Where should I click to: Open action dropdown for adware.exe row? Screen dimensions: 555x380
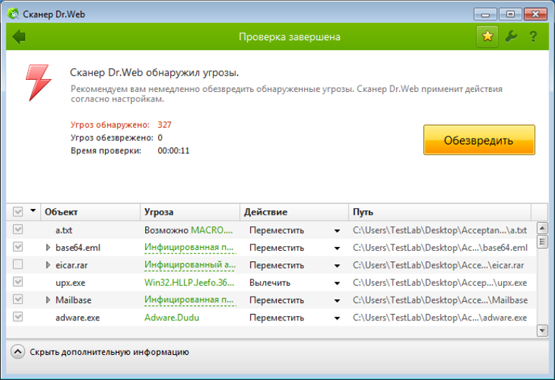[337, 318]
